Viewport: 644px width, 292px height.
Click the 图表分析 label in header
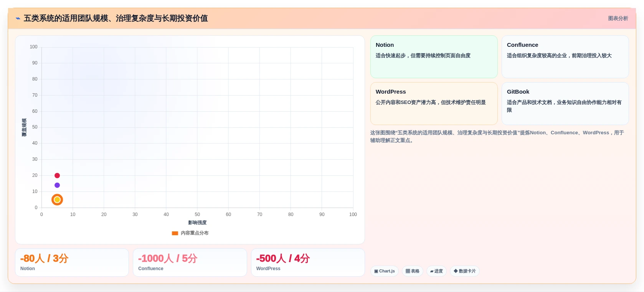click(618, 18)
